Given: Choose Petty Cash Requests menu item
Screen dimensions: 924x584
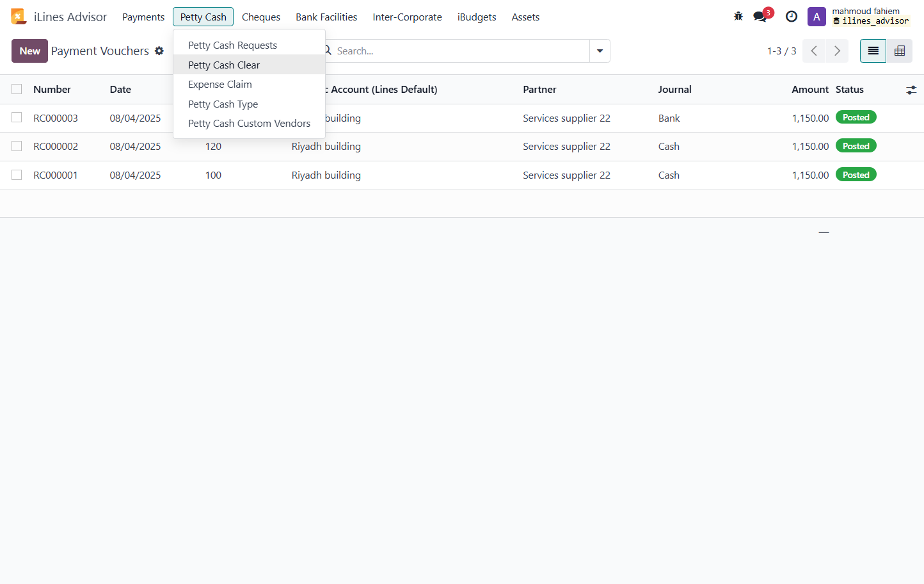Looking at the screenshot, I should pyautogui.click(x=249, y=45).
